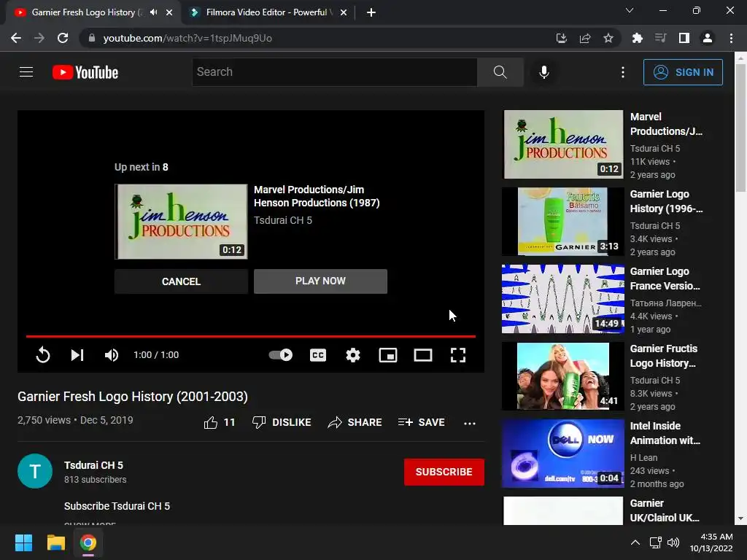Screen dimensions: 747x560
Task: Replay the video with the replay icon
Action: (43, 355)
